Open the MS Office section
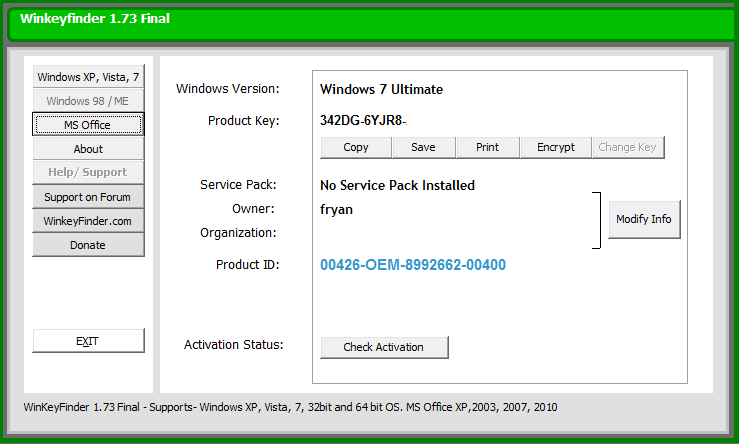Viewport: 739px width, 444px height. [88, 125]
